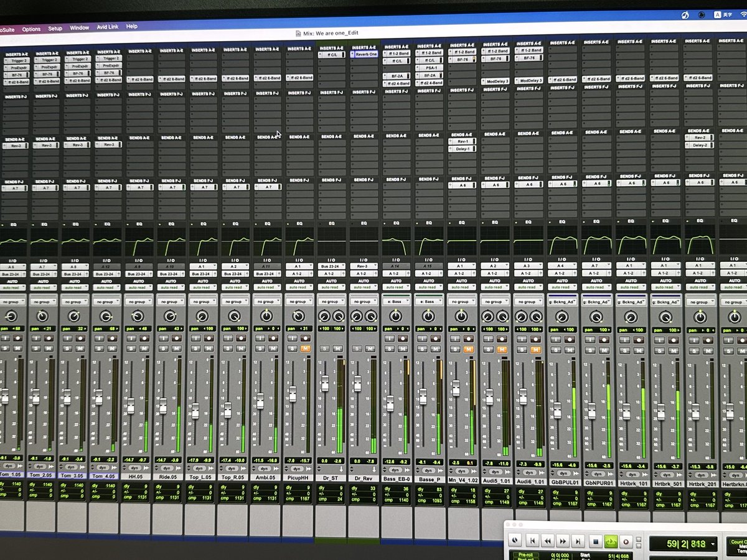Click the Rewind button in the transport
Viewport: 747px width, 560px height.
coord(548,541)
